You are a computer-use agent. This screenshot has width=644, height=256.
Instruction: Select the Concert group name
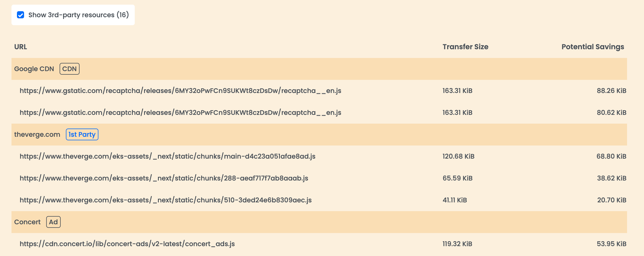point(27,222)
